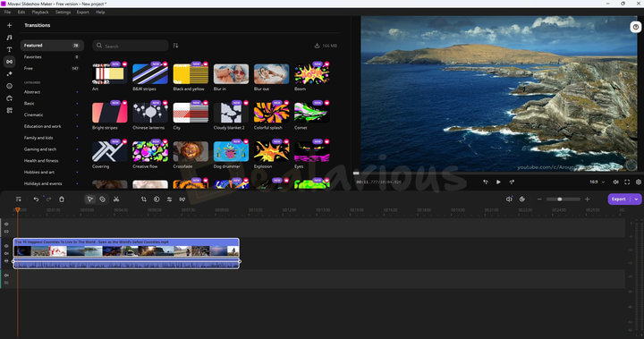The width and height of the screenshot is (644, 339).
Task: Select the blade cut mode tool
Action: [x=103, y=199]
